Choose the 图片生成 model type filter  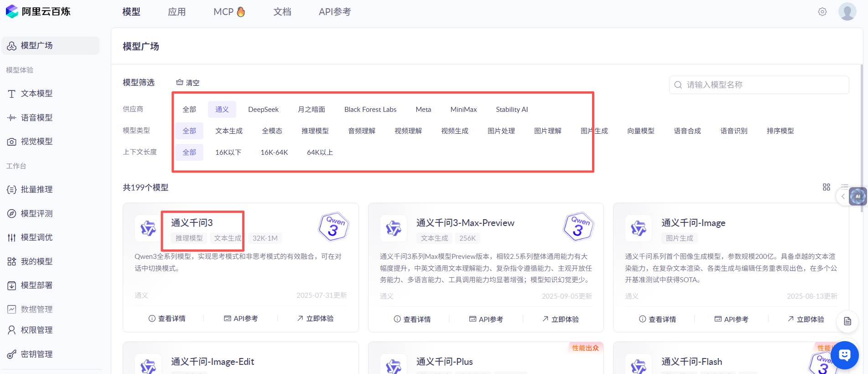pos(594,131)
